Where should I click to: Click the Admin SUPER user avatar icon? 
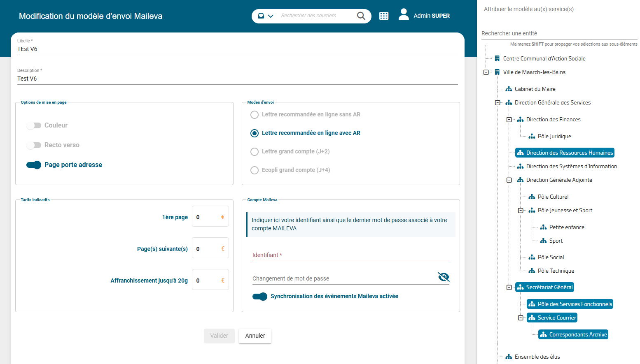coord(404,14)
